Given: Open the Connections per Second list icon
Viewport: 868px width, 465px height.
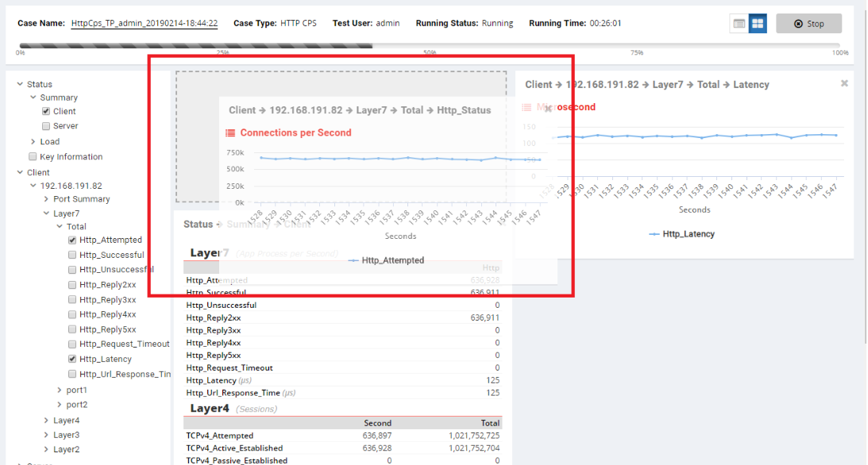Looking at the screenshot, I should (x=230, y=133).
